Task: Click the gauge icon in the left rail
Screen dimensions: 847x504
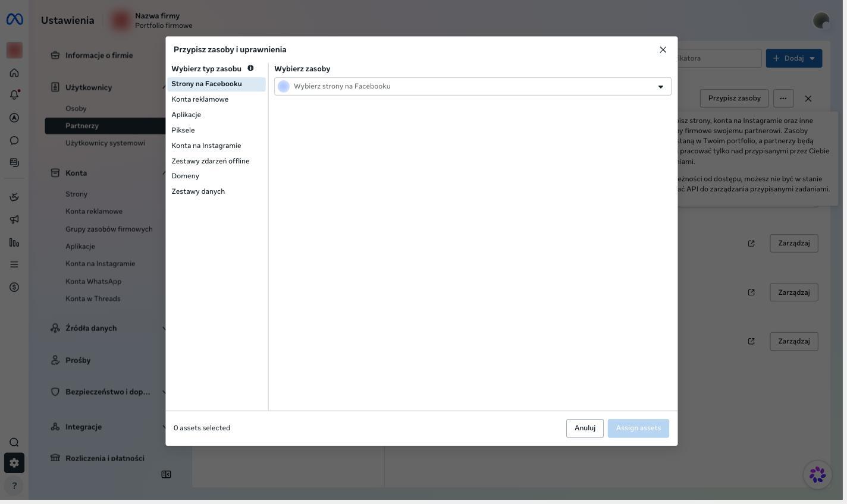Action: [14, 197]
